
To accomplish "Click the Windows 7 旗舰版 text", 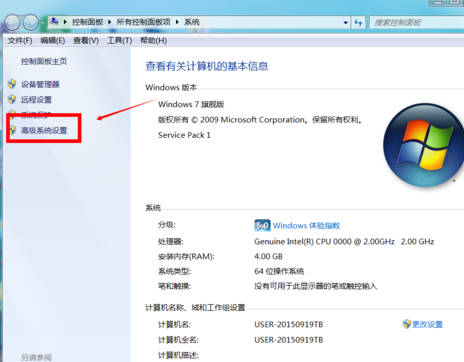I will click(x=191, y=104).
